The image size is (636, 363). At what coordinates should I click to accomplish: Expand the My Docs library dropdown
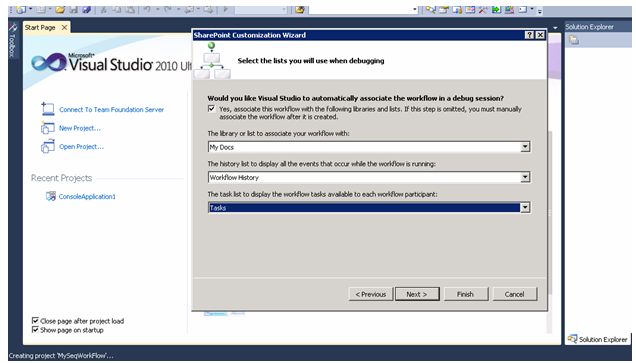[x=525, y=147]
